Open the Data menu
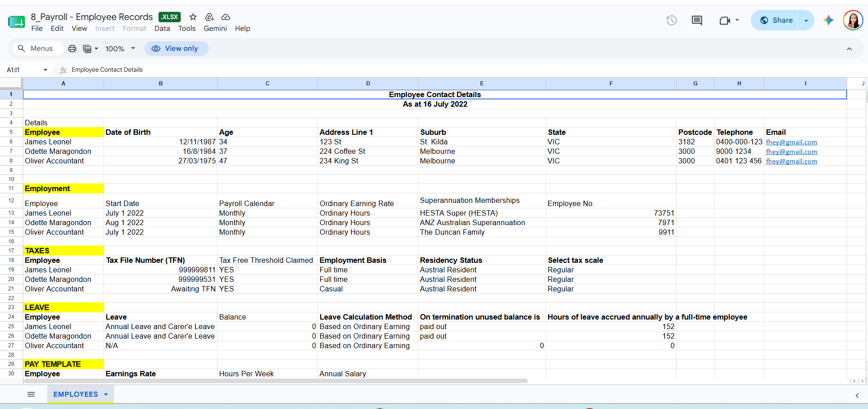The image size is (868, 409). click(x=162, y=28)
